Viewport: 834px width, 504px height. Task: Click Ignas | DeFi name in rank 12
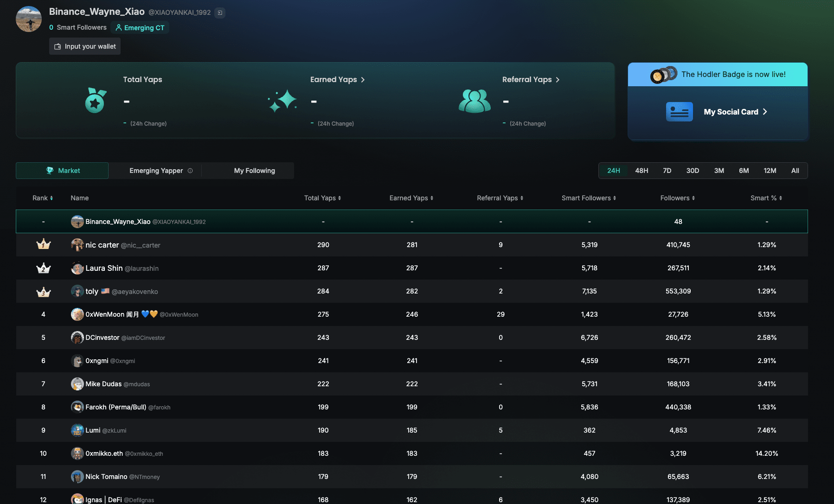point(104,500)
